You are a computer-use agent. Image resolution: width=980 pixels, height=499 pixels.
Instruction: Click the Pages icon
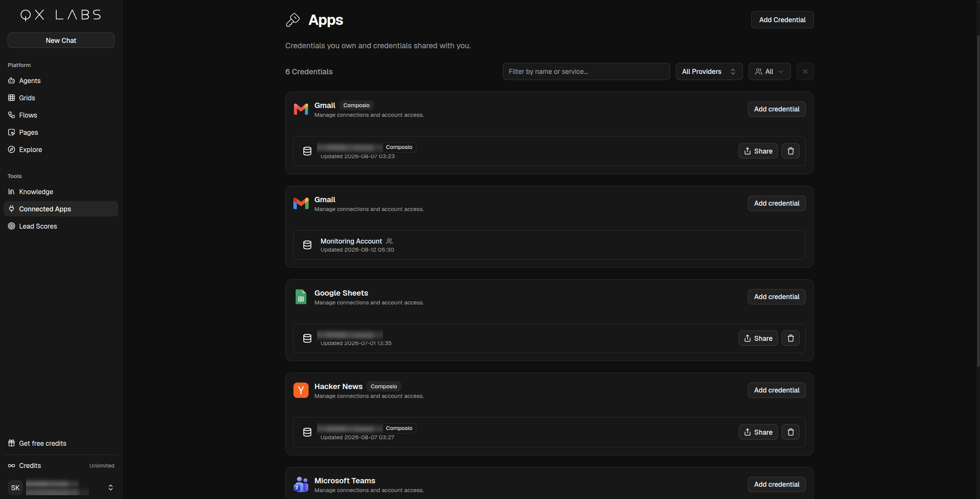(x=11, y=132)
